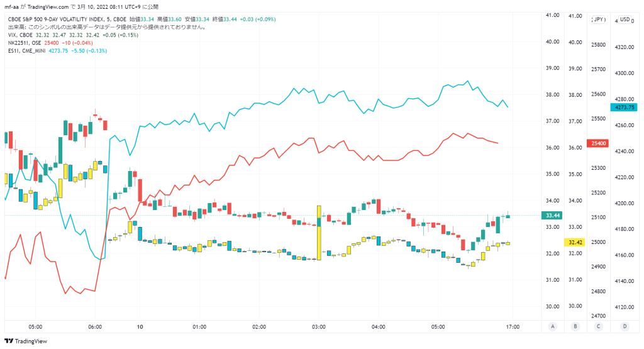Click the scale A button
Screen dimensions: 644x349
coord(552,326)
